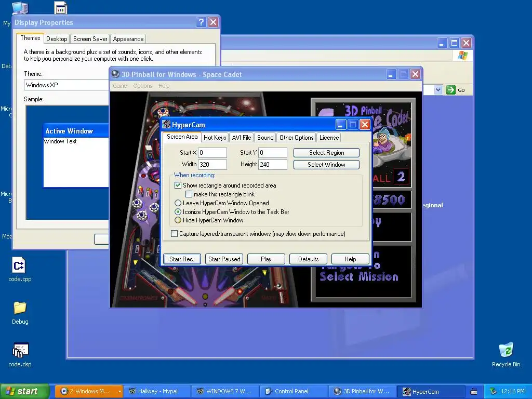Image resolution: width=532 pixels, height=399 pixels.
Task: Open the Debug folder on the desktop
Action: 20,308
